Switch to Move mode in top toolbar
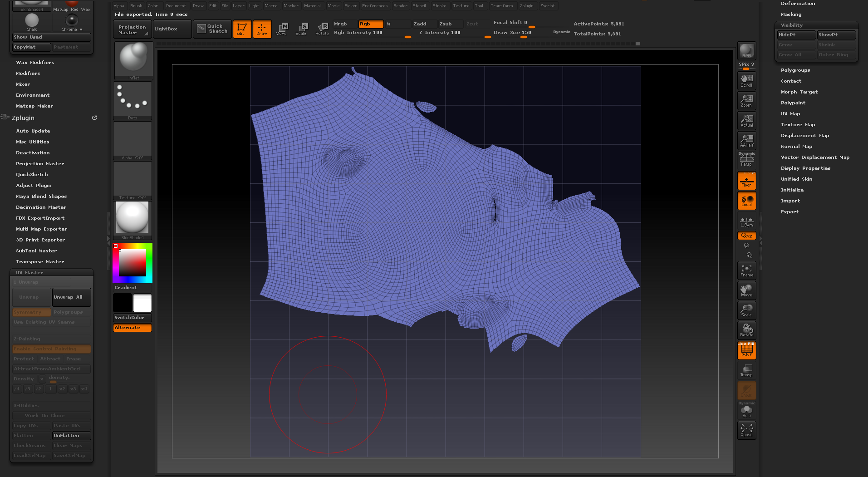Screen dimensions: 868x477 pyautogui.click(x=281, y=29)
